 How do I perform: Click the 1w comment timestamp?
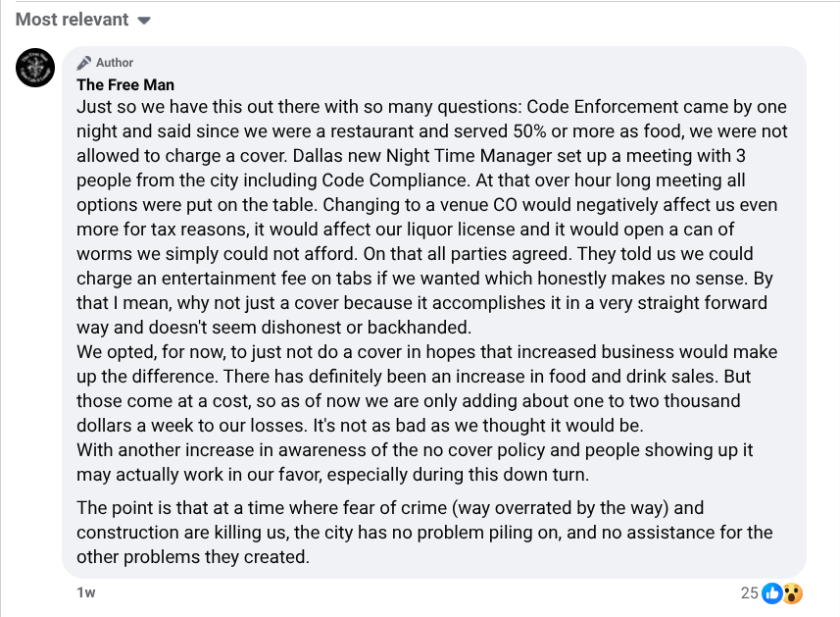point(86,592)
